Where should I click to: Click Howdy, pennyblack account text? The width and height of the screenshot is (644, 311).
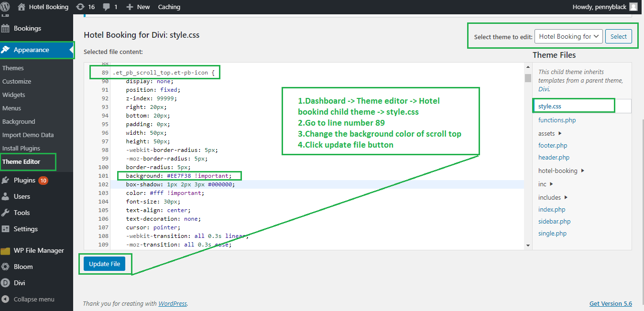[x=599, y=7]
